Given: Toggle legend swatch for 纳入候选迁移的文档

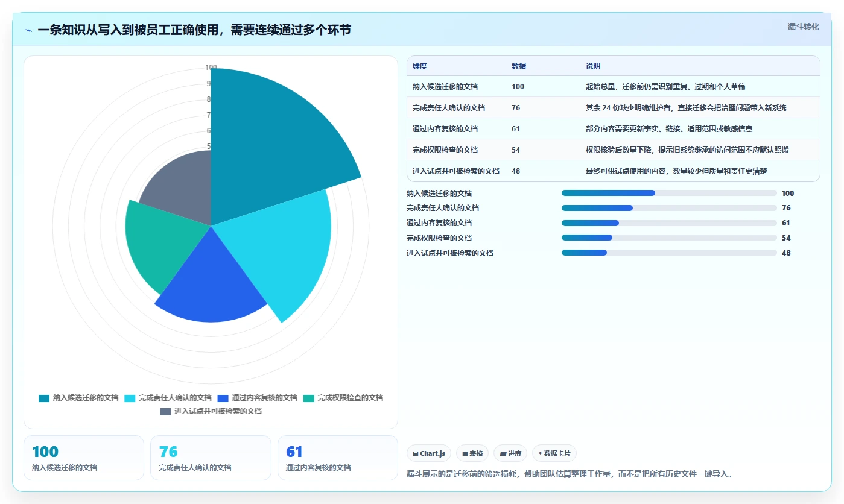Looking at the screenshot, I should (44, 398).
